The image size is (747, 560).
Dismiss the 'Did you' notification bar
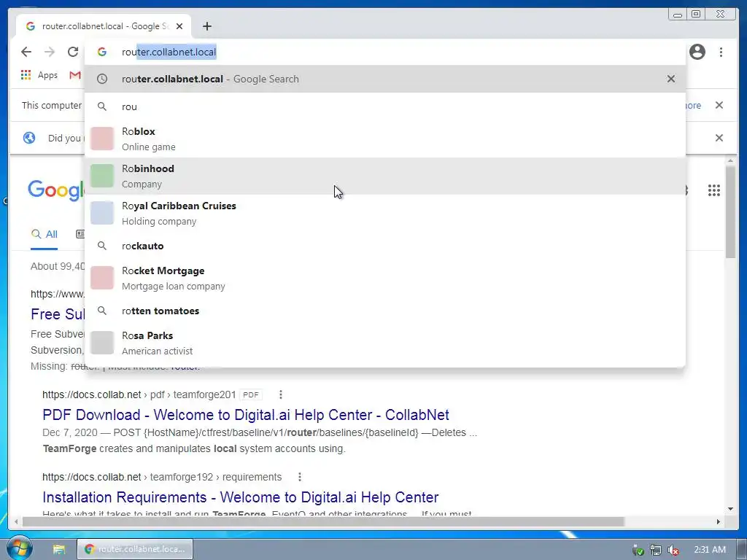pos(719,138)
